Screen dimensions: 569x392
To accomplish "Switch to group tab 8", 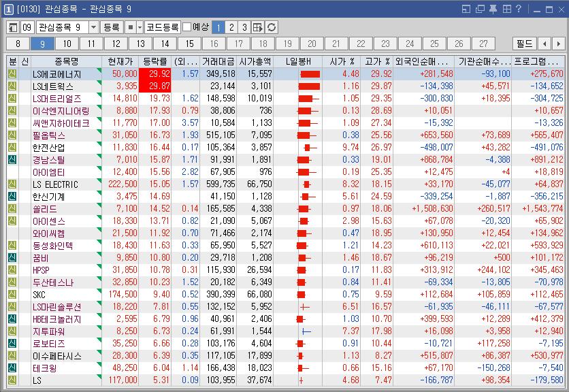I will point(18,44).
